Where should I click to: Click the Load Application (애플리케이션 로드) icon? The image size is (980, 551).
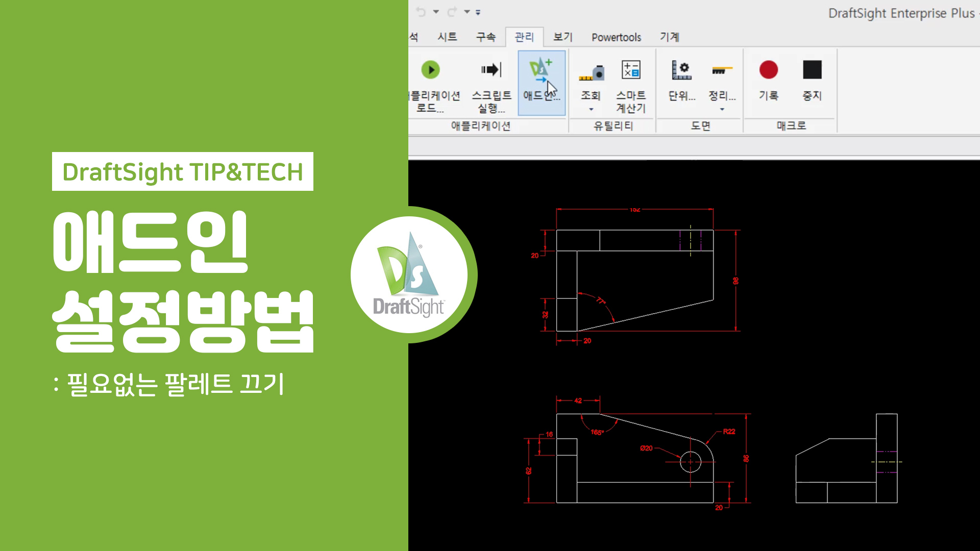tap(430, 70)
